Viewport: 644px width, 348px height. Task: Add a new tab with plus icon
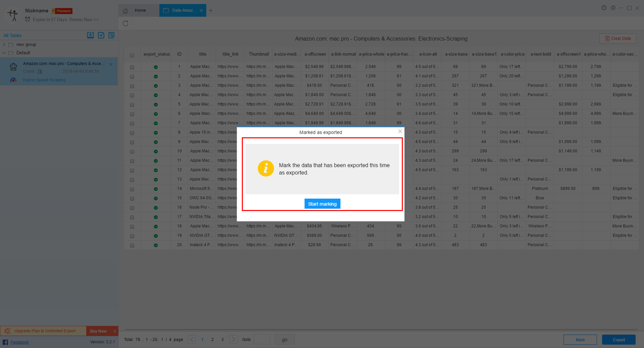pos(211,10)
